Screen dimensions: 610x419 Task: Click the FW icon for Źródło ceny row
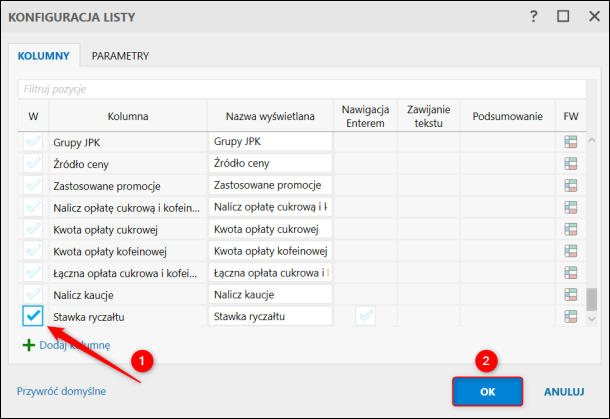click(571, 164)
